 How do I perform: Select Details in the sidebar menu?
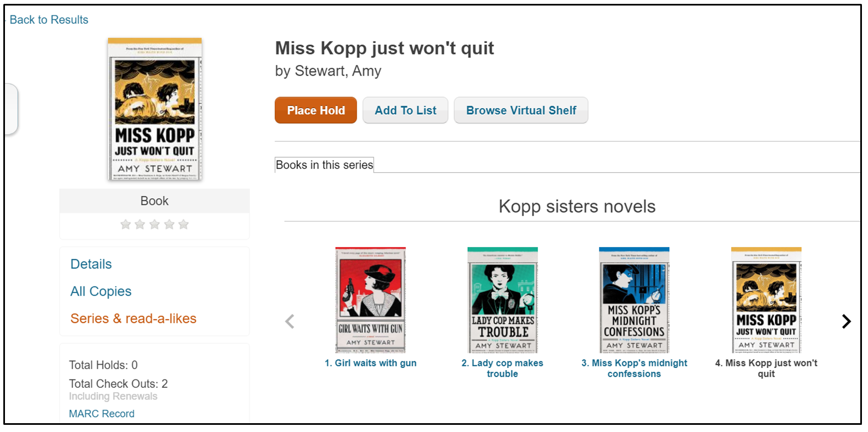[x=90, y=264]
